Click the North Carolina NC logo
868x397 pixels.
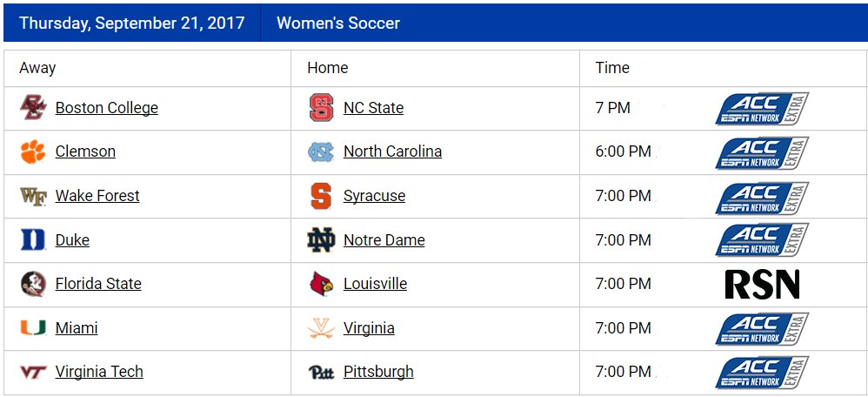pos(321,151)
